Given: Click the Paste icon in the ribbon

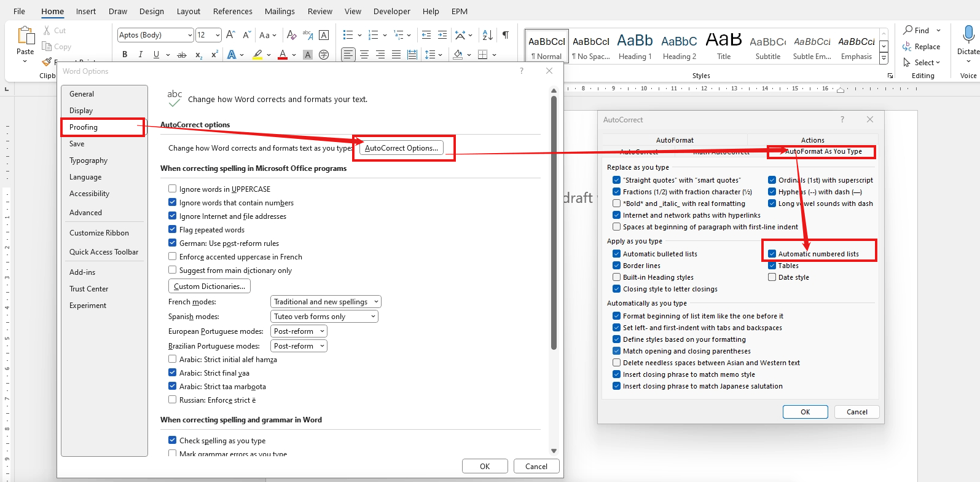Looking at the screenshot, I should [x=25, y=36].
